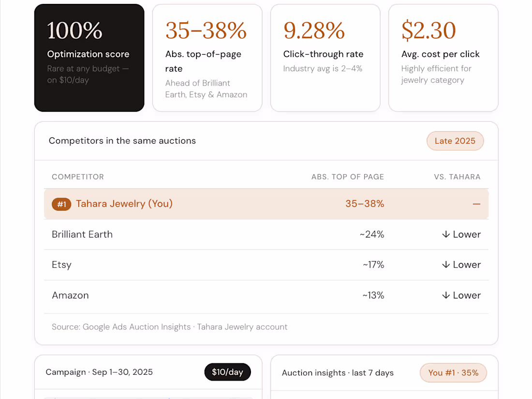Open the 100% Optimization score card
Image resolution: width=532 pixels, height=399 pixels.
click(89, 58)
